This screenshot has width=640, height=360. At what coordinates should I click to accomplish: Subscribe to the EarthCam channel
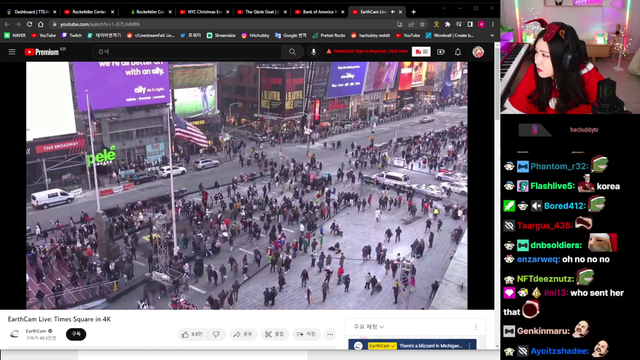[76, 334]
